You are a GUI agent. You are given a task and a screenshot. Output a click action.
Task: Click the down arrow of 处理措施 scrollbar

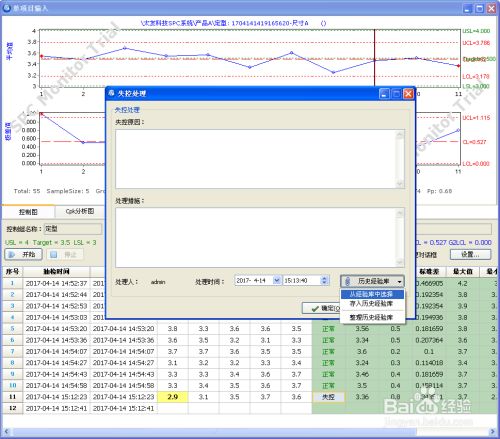click(x=400, y=263)
